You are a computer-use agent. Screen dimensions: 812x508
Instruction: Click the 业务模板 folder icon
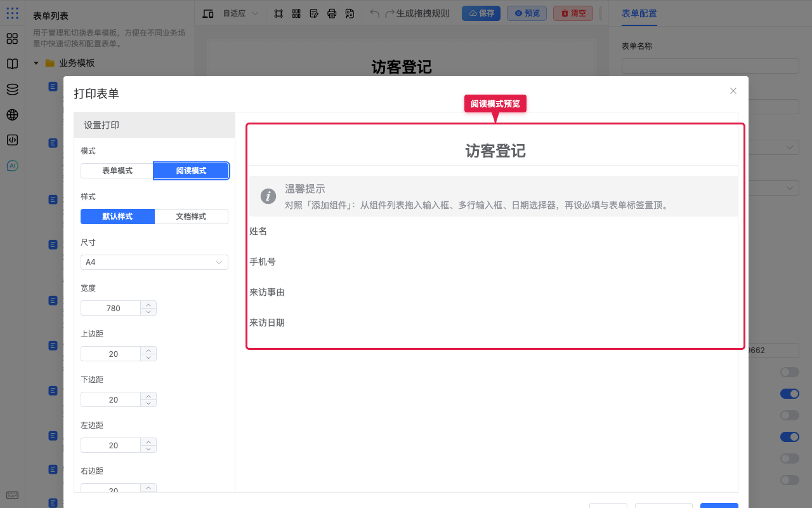click(49, 63)
